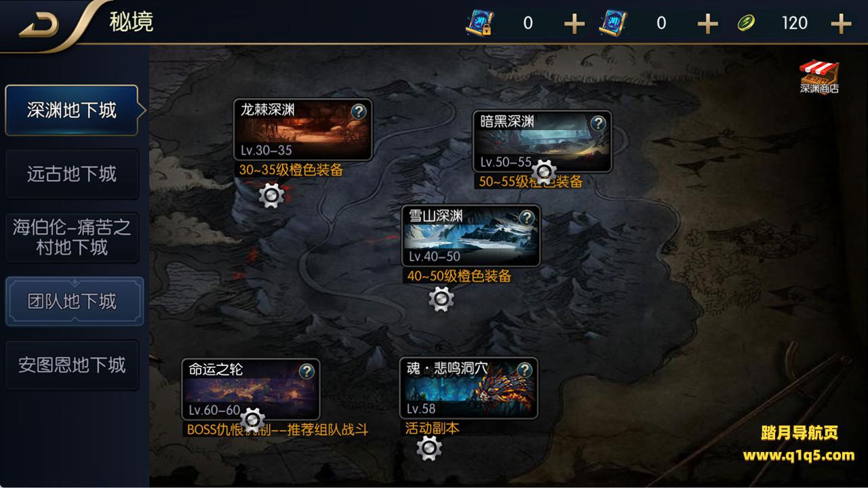
Task: Click the help icon on 魂·悲鸣洞穴
Action: pyautogui.click(x=524, y=370)
